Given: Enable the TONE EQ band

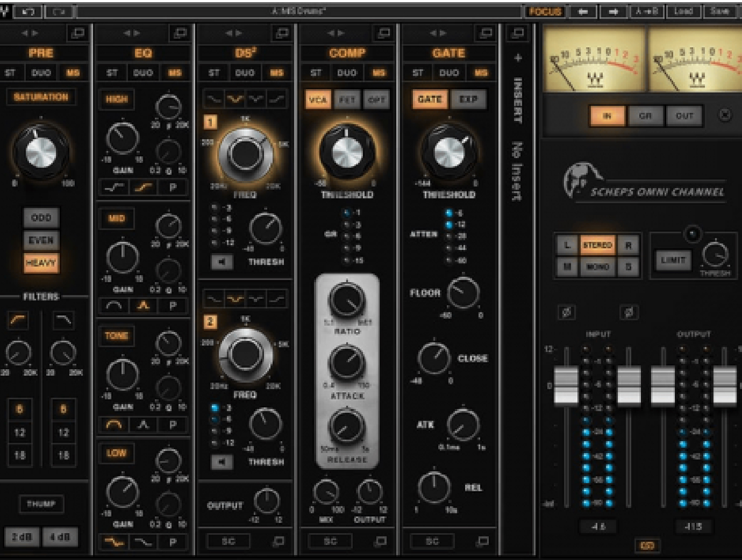Looking at the screenshot, I should tap(117, 336).
